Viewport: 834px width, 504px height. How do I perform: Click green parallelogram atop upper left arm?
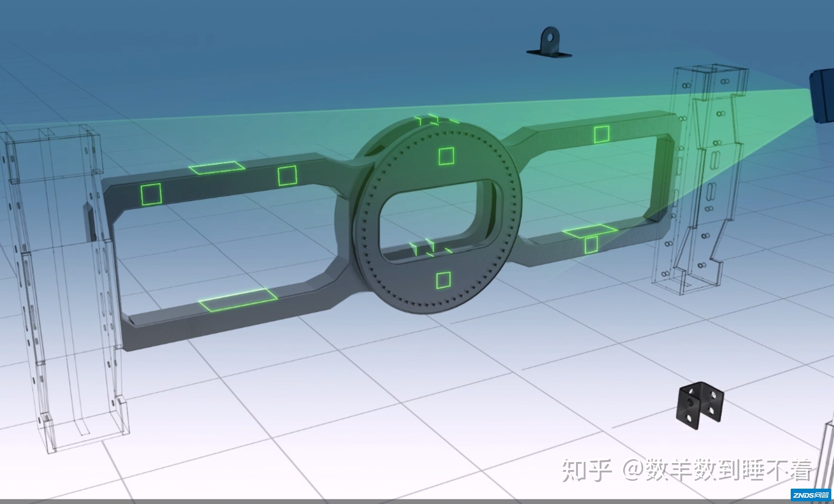(x=217, y=167)
